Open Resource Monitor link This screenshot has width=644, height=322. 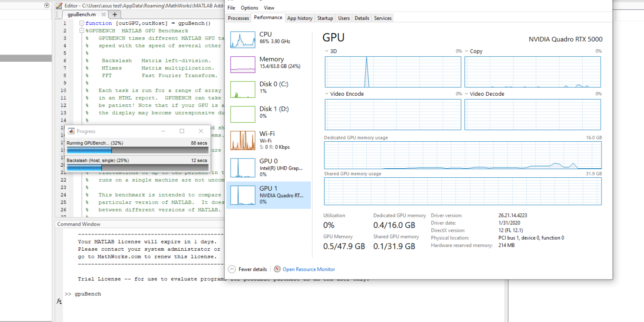[309, 269]
